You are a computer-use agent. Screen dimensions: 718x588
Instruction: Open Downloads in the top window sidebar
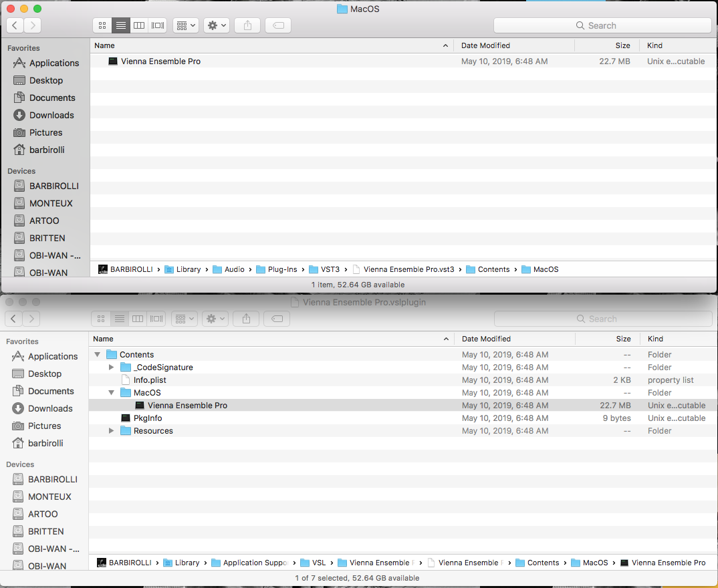pyautogui.click(x=43, y=116)
